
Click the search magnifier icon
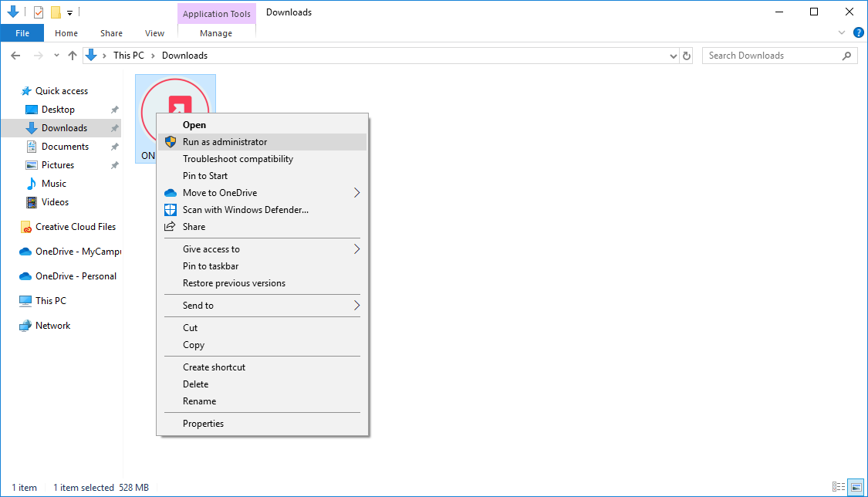click(x=846, y=56)
